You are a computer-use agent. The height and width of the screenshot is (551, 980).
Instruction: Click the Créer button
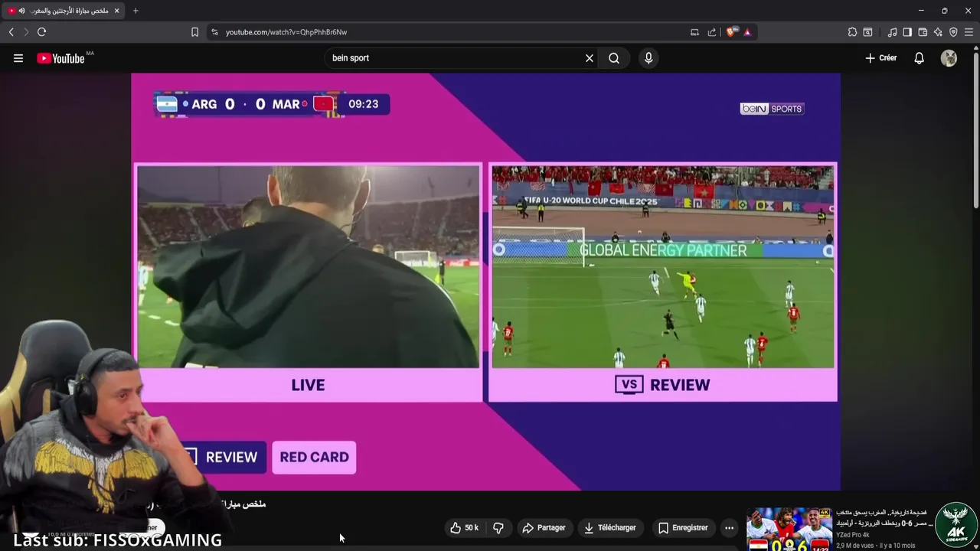[x=880, y=58]
